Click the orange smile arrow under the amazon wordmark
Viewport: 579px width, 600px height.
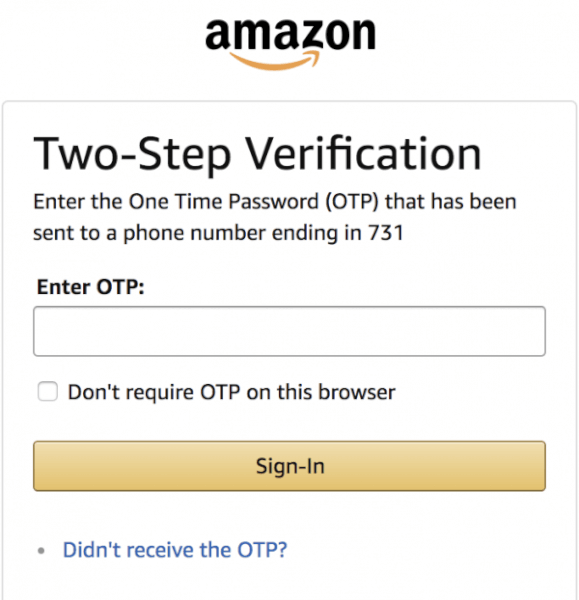click(274, 61)
